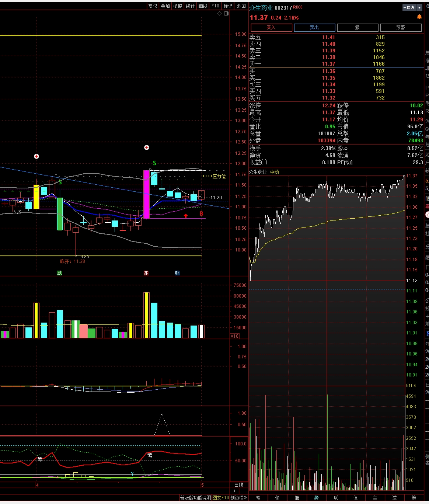
Task: Switch to the 逆 tab
Action: [394, 498]
